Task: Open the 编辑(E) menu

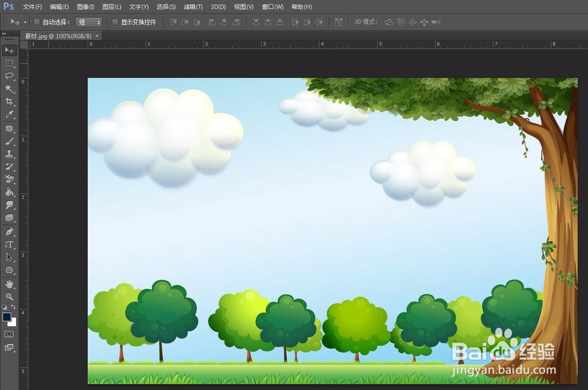Action: click(59, 6)
